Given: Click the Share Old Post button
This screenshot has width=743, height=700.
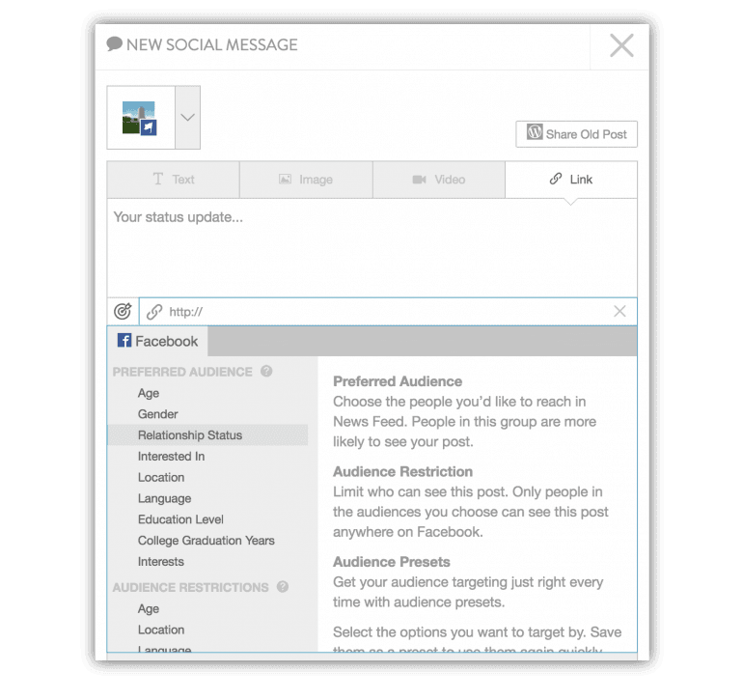Looking at the screenshot, I should pos(576,134).
